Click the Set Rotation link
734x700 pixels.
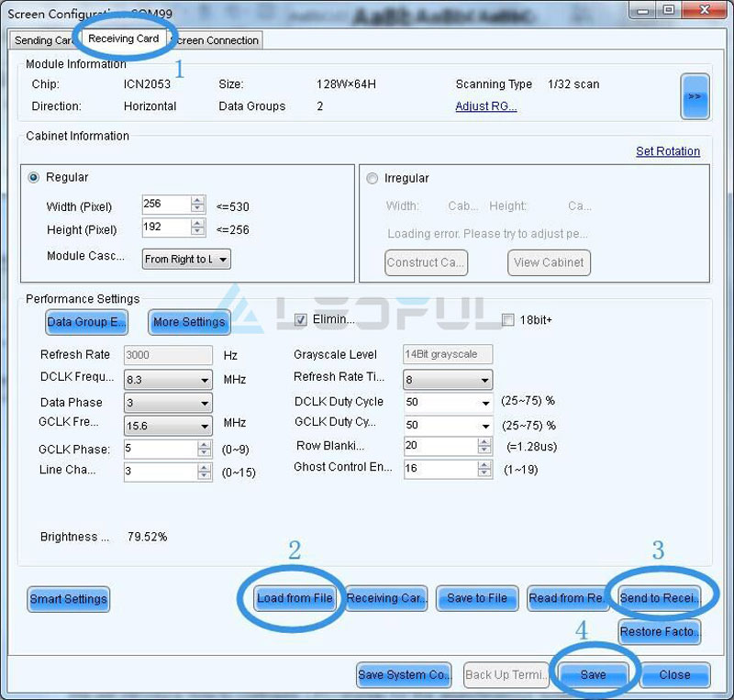(x=667, y=150)
